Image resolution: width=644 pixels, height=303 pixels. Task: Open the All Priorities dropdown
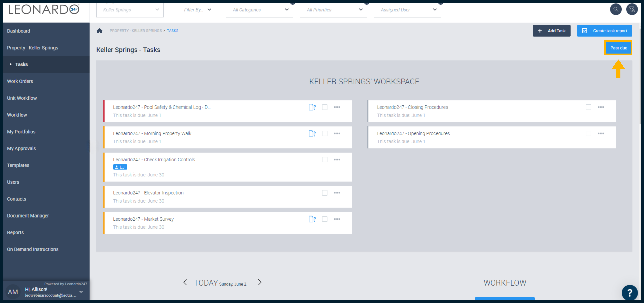[x=333, y=10]
